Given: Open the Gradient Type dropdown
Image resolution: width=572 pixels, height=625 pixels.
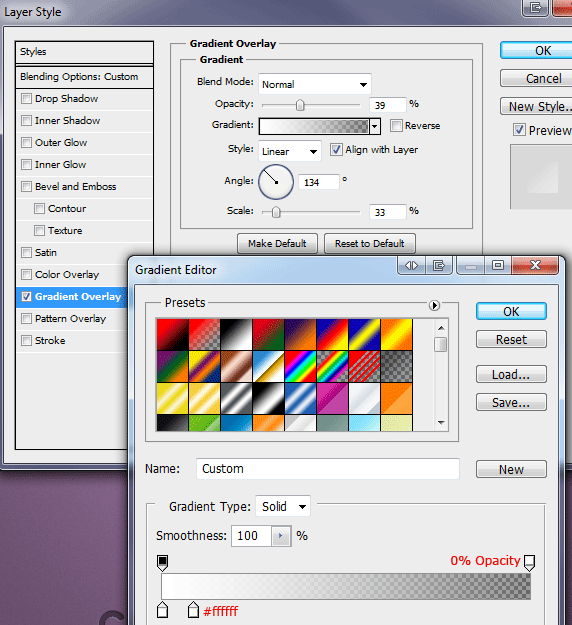Looking at the screenshot, I should click(x=283, y=506).
